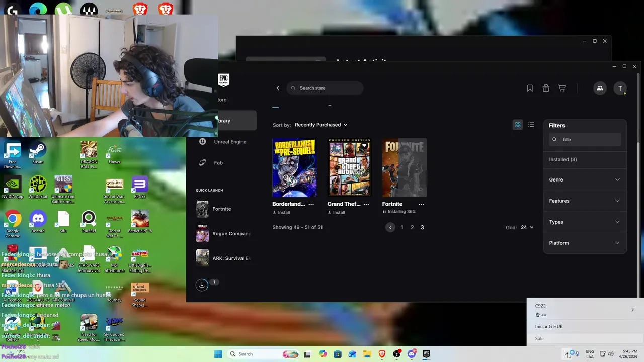Open the volume icon in system tray
The width and height of the screenshot is (644, 362).
coord(611,354)
